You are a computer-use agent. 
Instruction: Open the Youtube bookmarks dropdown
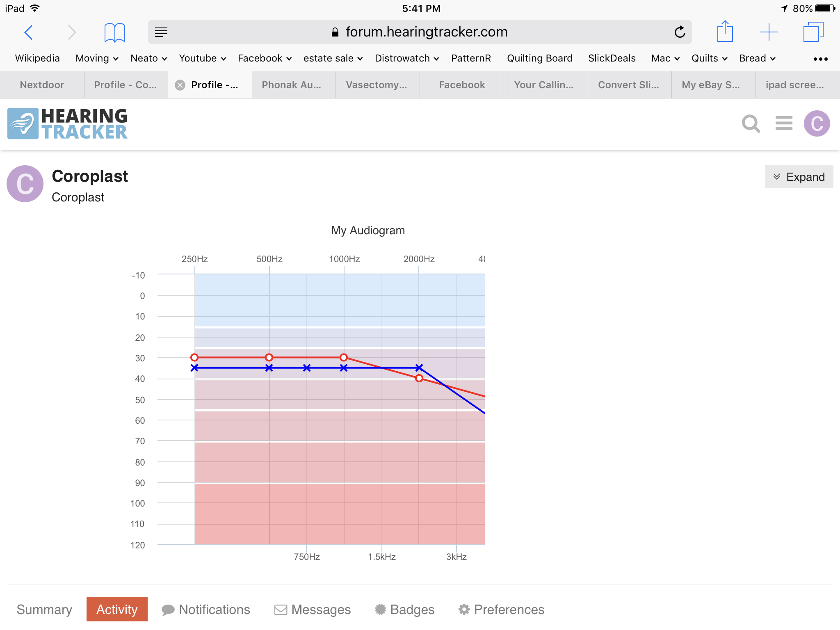[x=202, y=58]
